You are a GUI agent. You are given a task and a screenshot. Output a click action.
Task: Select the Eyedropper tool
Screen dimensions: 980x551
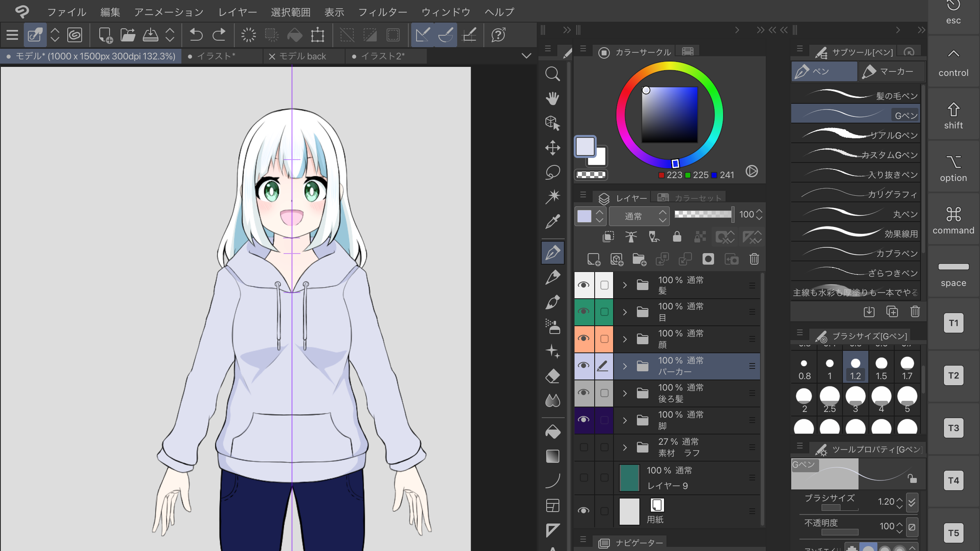tap(552, 221)
